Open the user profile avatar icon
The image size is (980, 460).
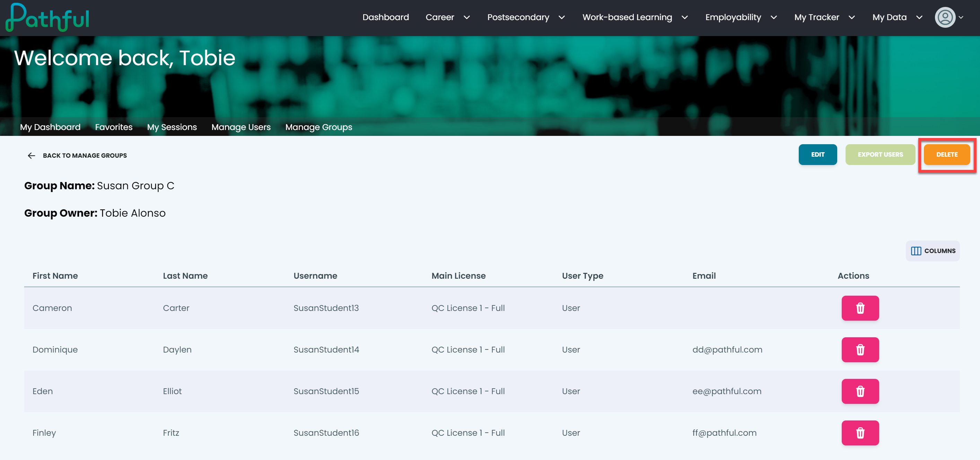point(945,17)
